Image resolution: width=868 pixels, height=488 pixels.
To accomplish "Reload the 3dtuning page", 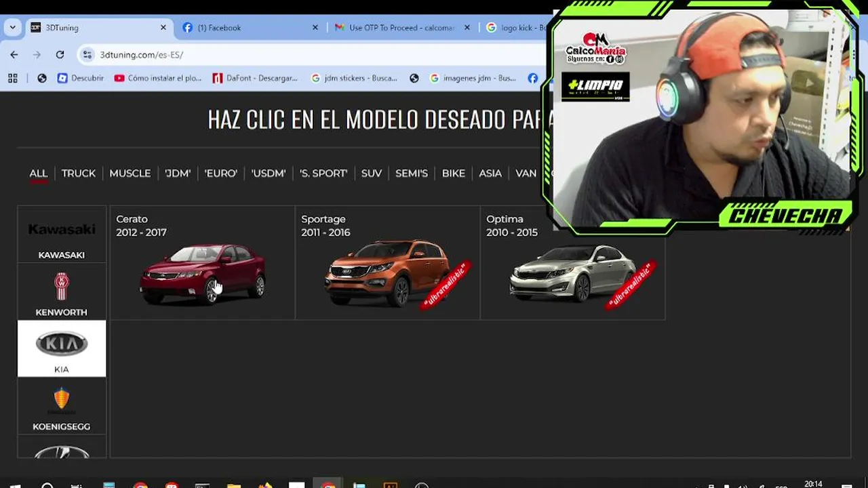I will click(x=60, y=55).
